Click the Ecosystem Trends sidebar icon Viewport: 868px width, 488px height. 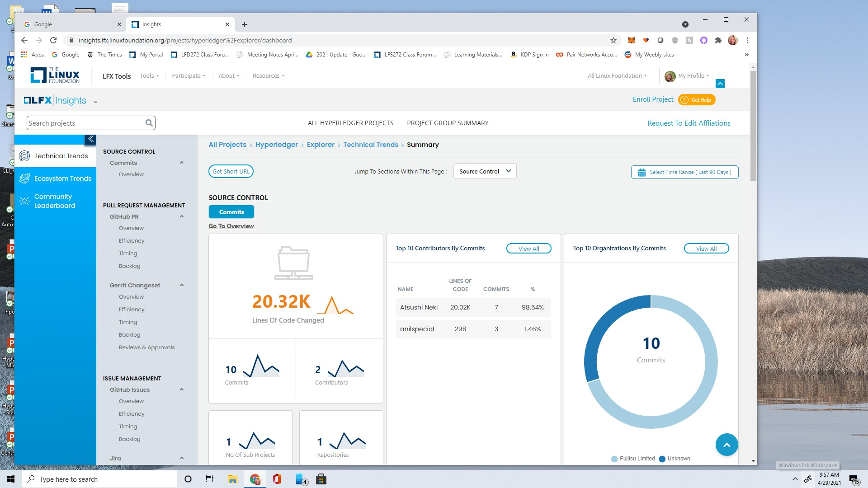(24, 178)
